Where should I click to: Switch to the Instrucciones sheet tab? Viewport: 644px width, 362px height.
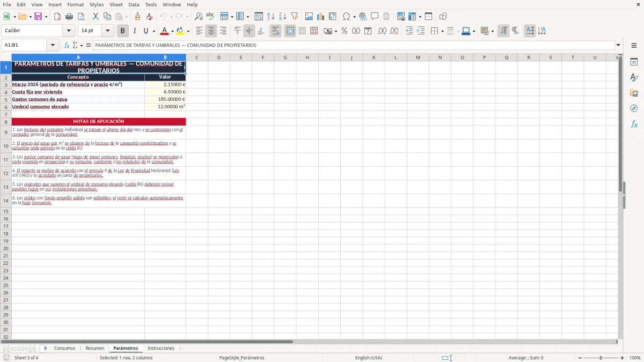click(x=161, y=348)
